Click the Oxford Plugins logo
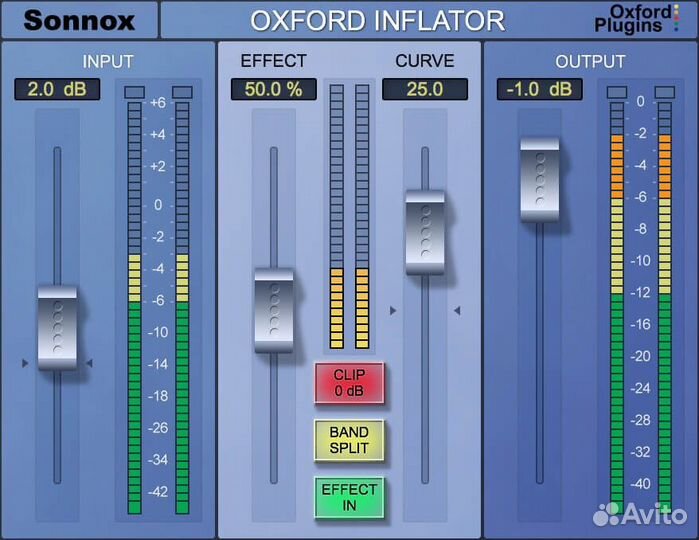 coord(637,19)
